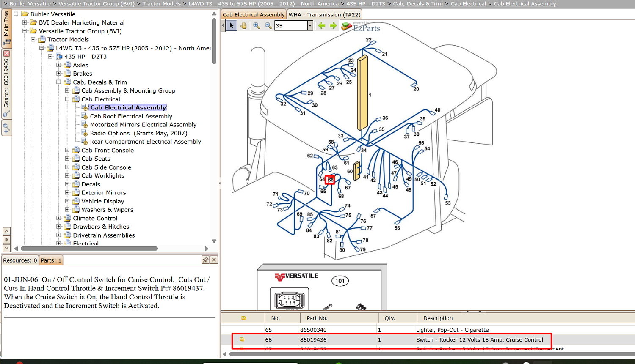Zoom in on the diagram
The width and height of the screenshot is (635, 364).
coord(257,26)
